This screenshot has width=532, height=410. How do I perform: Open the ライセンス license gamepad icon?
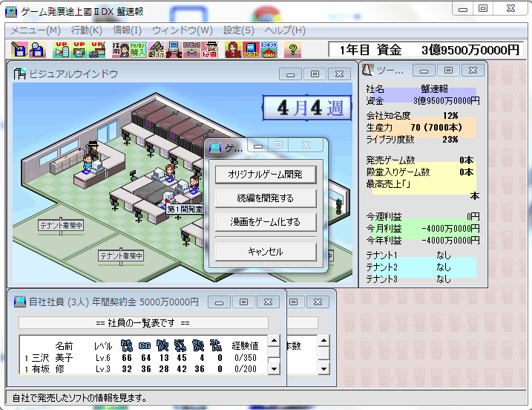click(191, 50)
